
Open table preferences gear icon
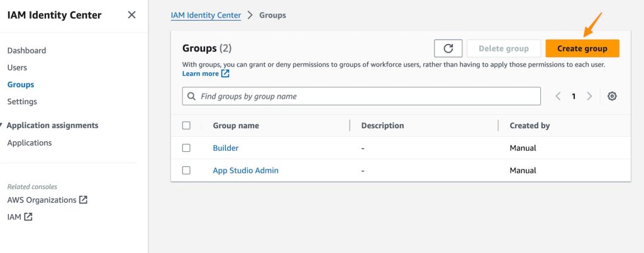(x=612, y=96)
